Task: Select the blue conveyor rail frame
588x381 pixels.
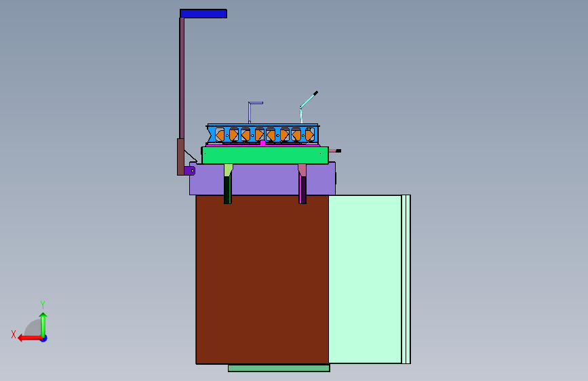Action: [263, 134]
